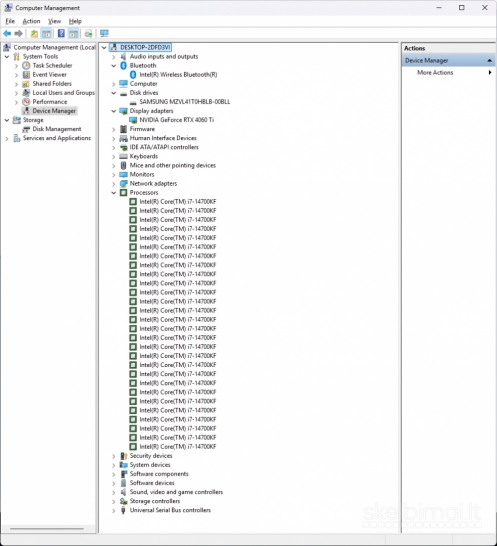Expand the Software components category
497x546 pixels.
(114, 474)
